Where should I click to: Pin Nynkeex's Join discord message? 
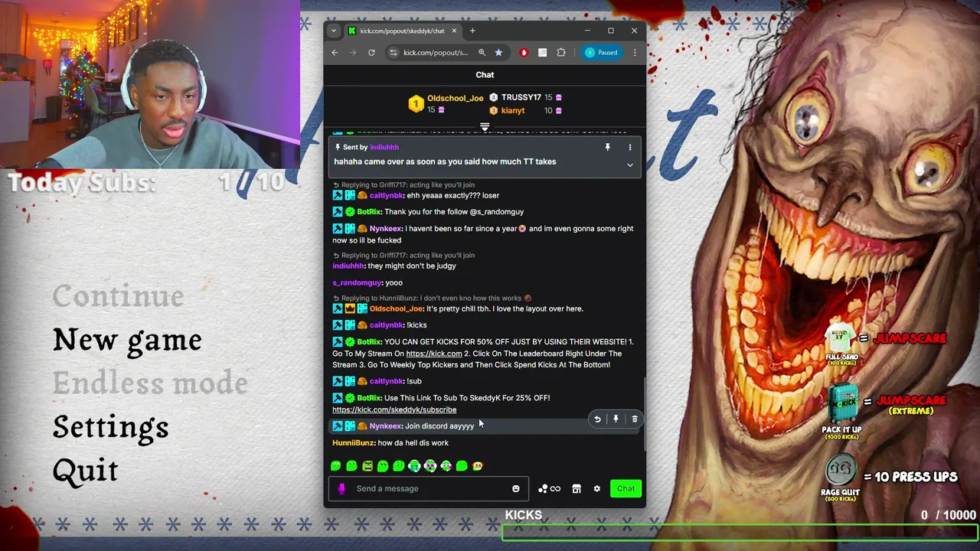[x=616, y=419]
